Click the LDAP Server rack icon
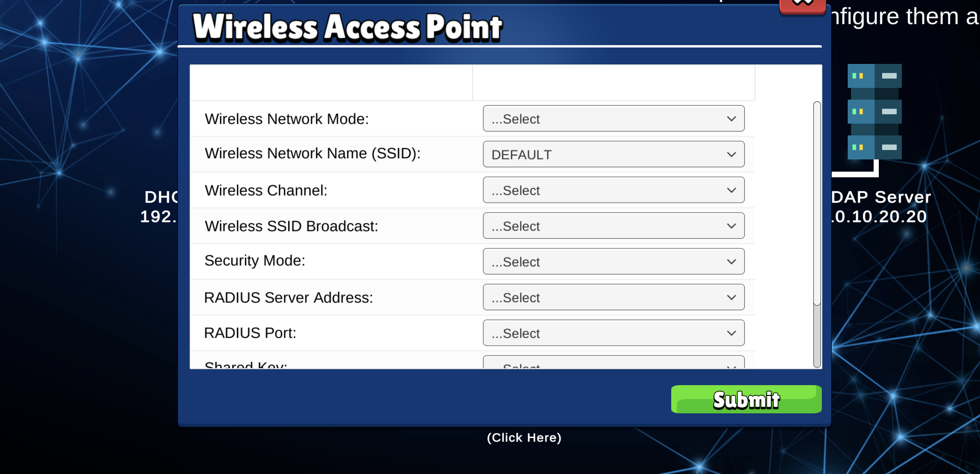 click(x=875, y=111)
